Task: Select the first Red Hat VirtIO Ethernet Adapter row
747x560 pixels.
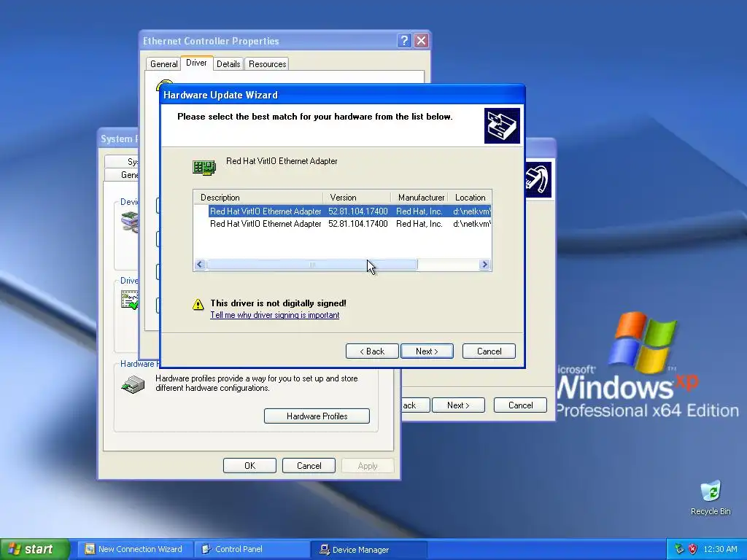Action: click(x=349, y=211)
